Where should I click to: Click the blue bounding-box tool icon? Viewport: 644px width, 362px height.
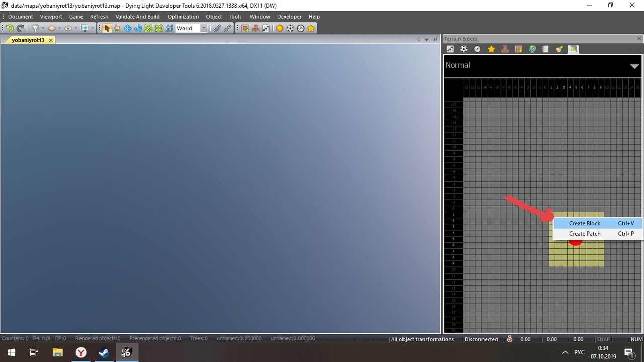[x=170, y=29]
